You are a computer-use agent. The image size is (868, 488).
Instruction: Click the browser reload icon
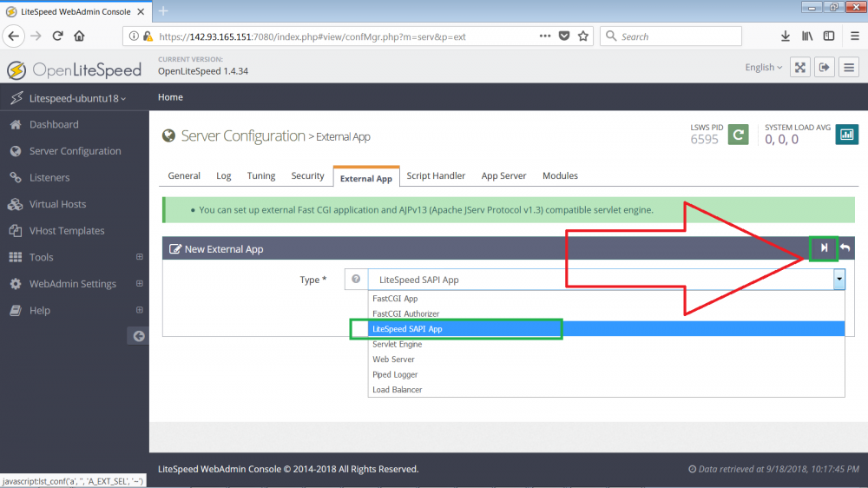57,36
